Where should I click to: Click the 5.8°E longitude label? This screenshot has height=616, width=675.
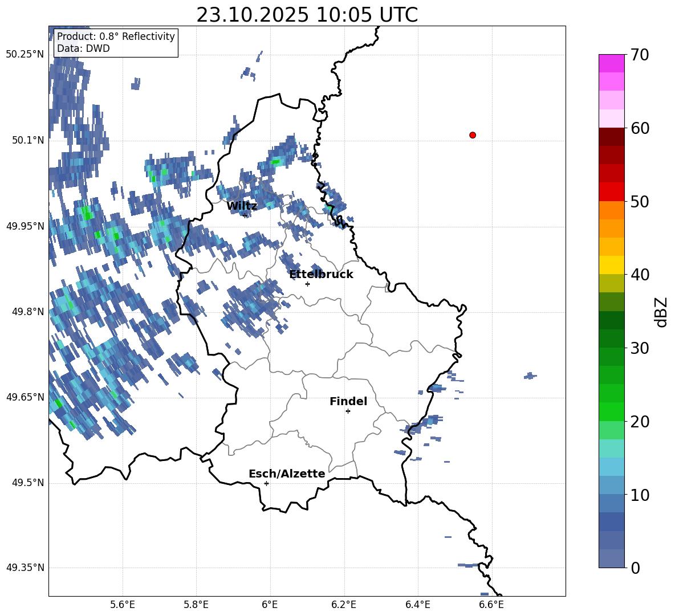[196, 605]
